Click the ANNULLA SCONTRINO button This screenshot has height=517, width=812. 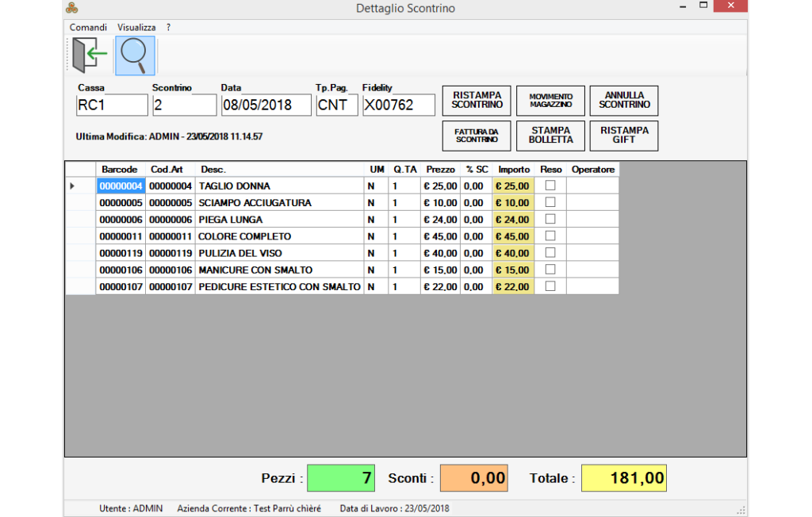click(624, 101)
